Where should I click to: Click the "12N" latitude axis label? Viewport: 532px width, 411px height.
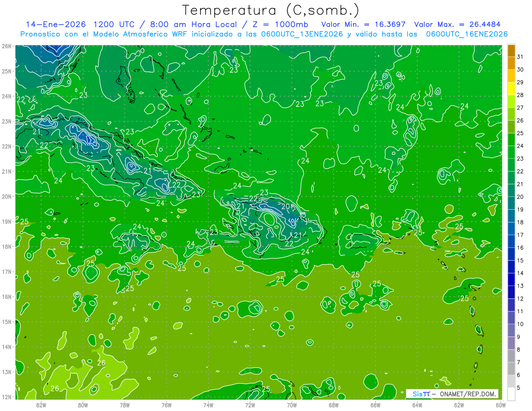tap(7, 397)
